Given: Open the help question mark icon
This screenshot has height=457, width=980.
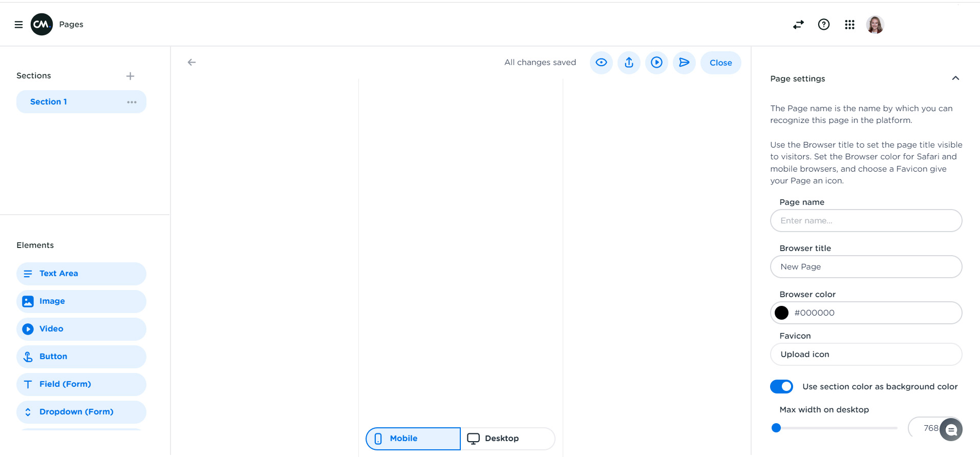Looking at the screenshot, I should point(823,25).
